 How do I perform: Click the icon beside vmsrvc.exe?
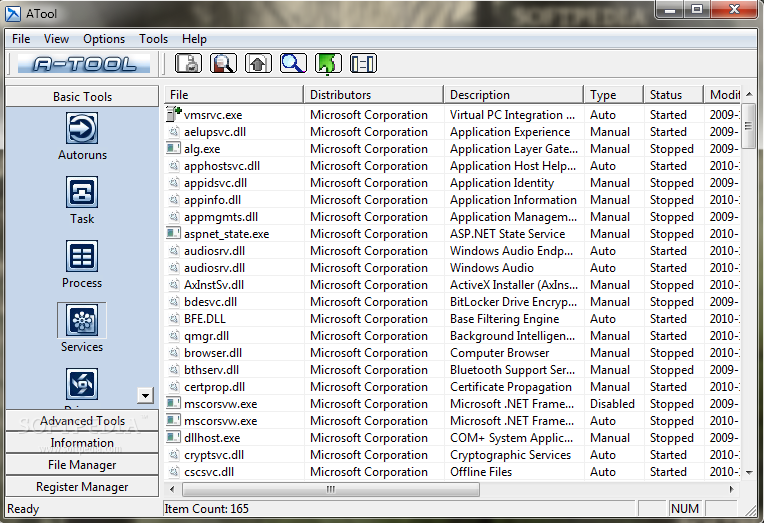tap(173, 114)
